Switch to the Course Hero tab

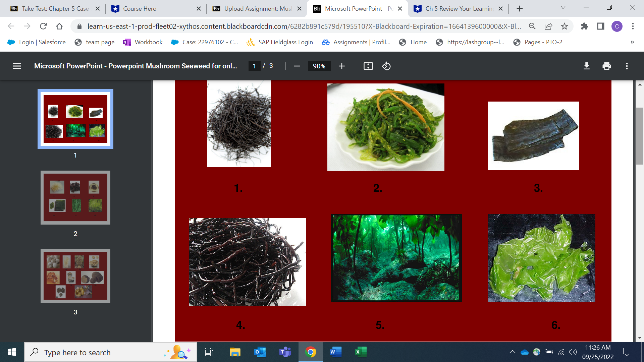point(140,9)
